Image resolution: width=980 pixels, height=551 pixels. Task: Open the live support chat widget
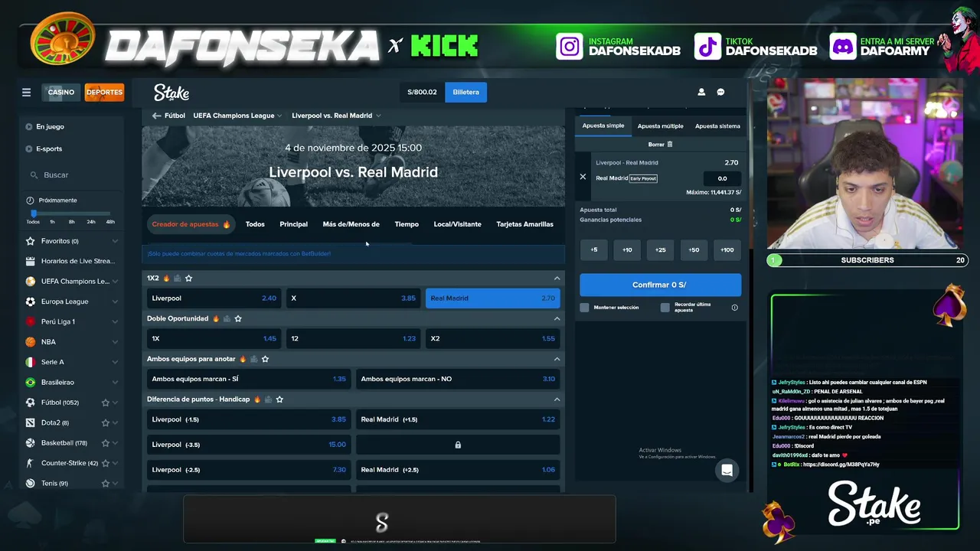point(727,470)
